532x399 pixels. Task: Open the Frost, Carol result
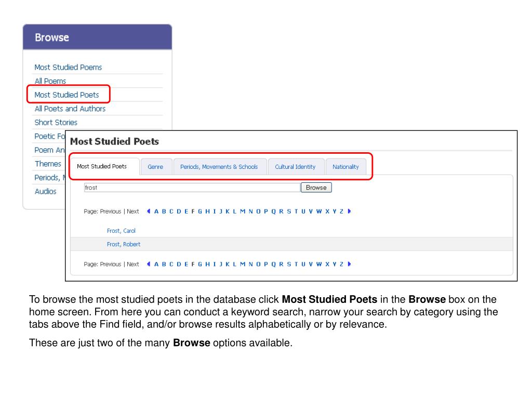tap(121, 231)
